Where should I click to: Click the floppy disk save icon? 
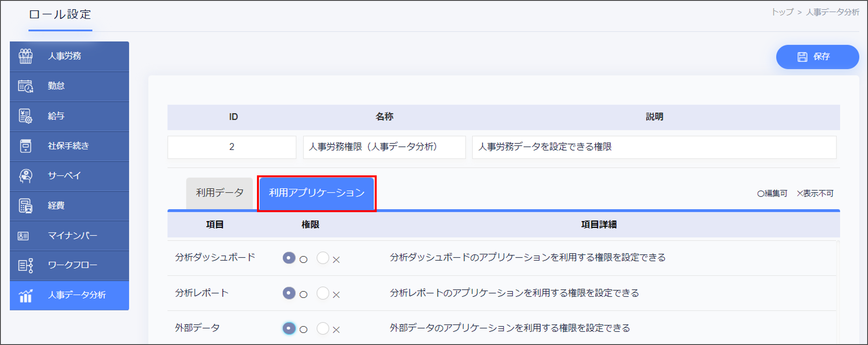802,57
